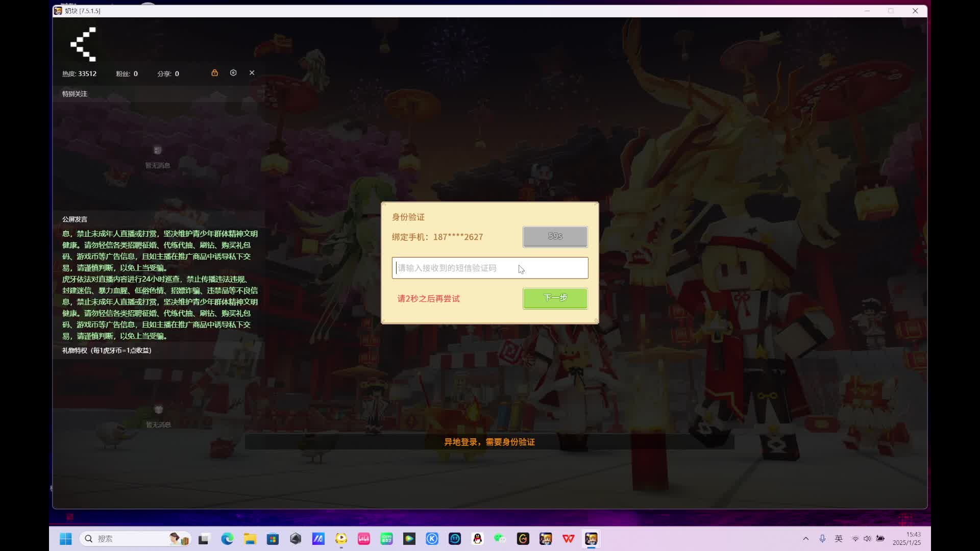The height and width of the screenshot is (551, 980).
Task: Toggle the orange lock icon
Action: [x=215, y=73]
